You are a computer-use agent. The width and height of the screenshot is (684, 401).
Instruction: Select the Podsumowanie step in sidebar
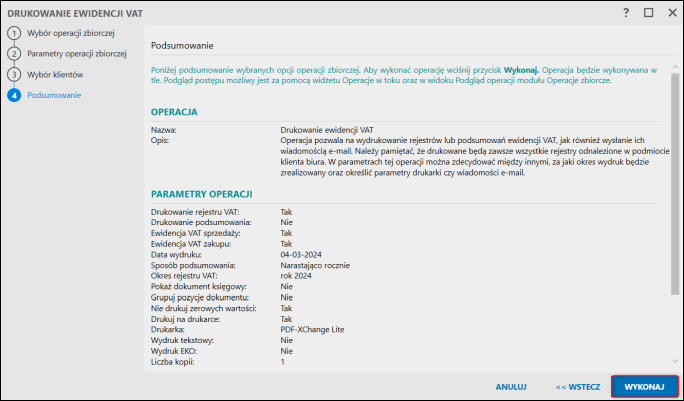55,95
